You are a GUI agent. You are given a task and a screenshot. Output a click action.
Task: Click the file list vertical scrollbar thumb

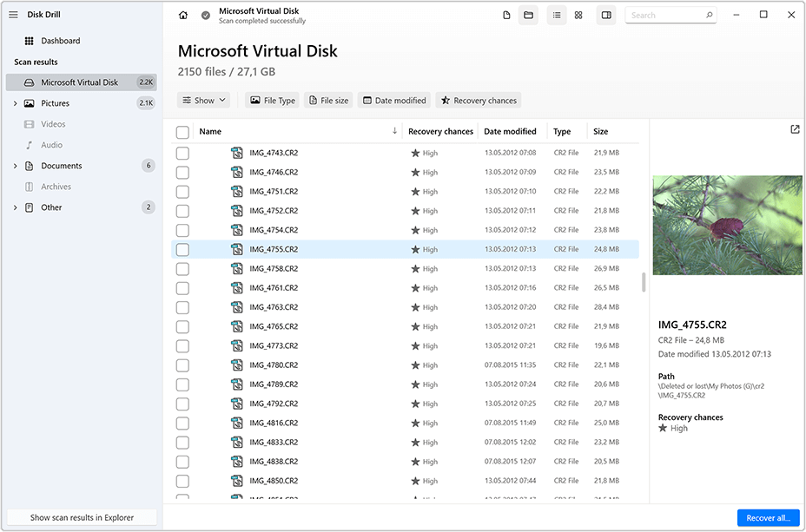point(644,282)
